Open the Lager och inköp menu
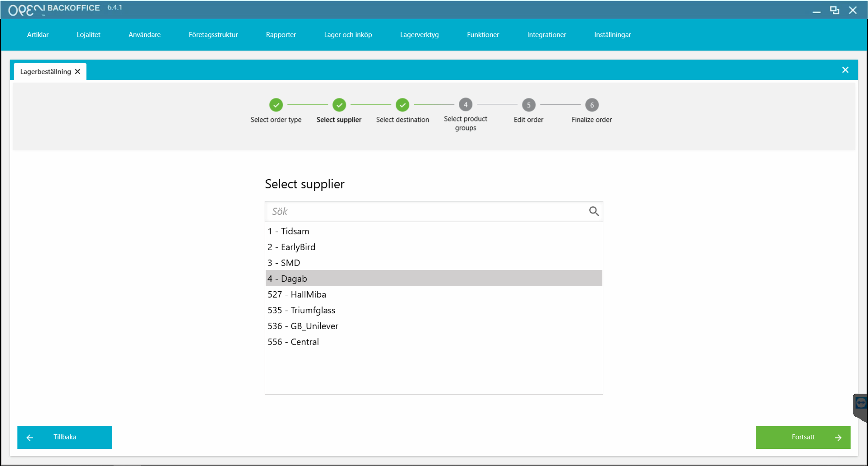Screen dimensions: 868x466 348,35
